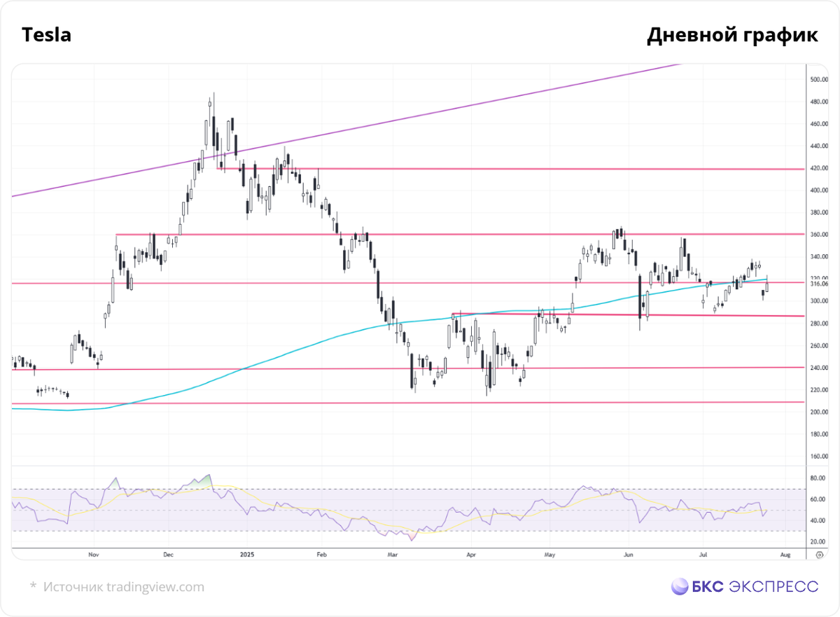This screenshot has width=840, height=617.
Task: Click the 160.00 price axis label
Action: pyautogui.click(x=819, y=457)
